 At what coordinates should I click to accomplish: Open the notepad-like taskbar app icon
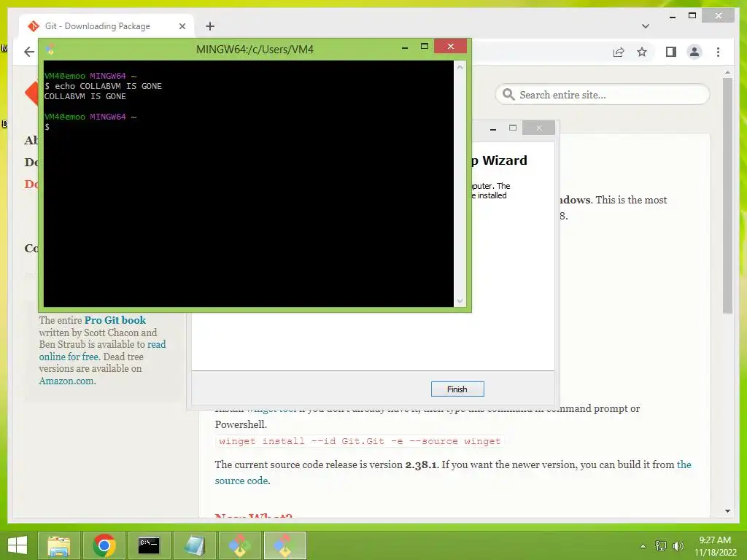(x=194, y=545)
